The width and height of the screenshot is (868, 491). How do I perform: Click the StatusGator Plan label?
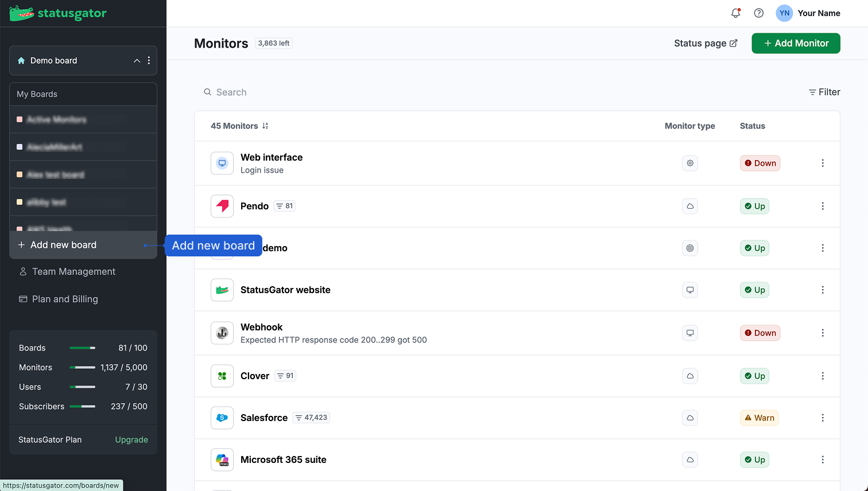(50, 439)
